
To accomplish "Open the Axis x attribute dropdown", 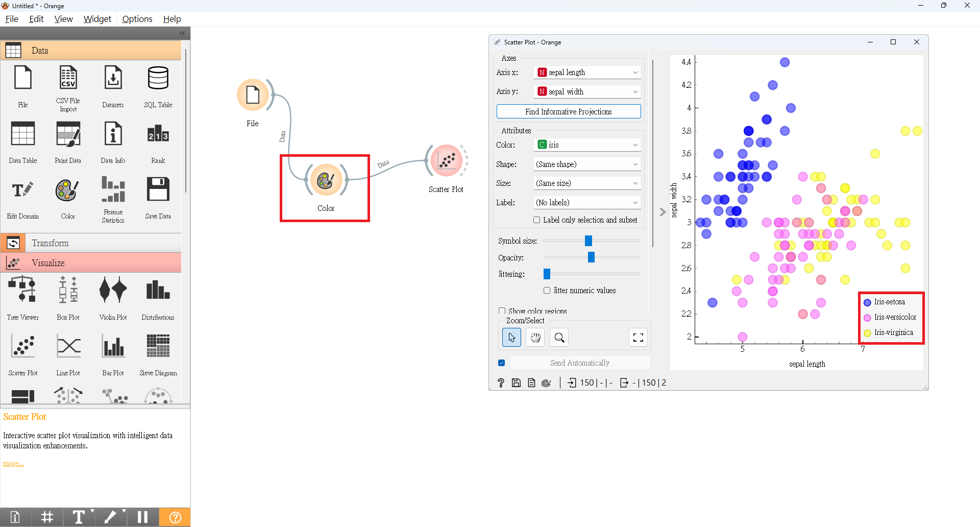I will [x=586, y=72].
